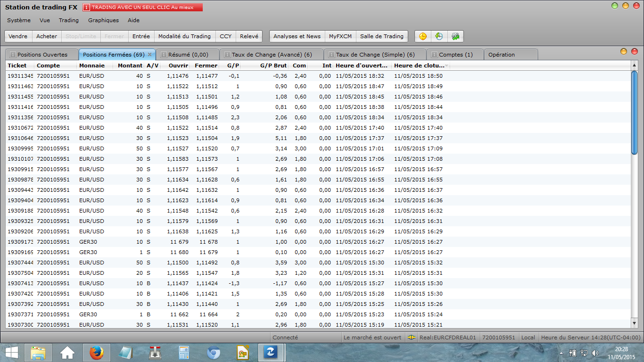This screenshot has height=362, width=644.
Task: Close the Positions Fermées tab
Action: point(149,55)
